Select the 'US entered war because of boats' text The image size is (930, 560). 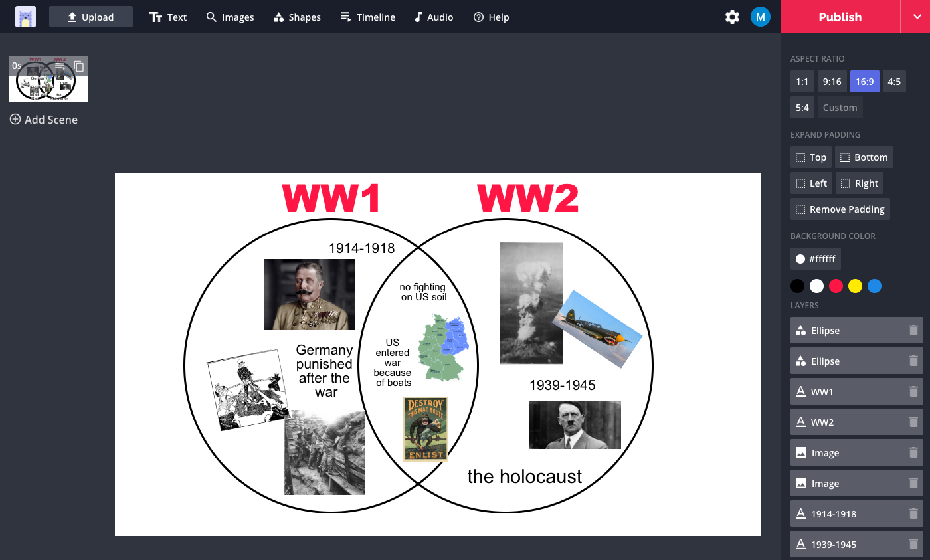[x=393, y=363]
